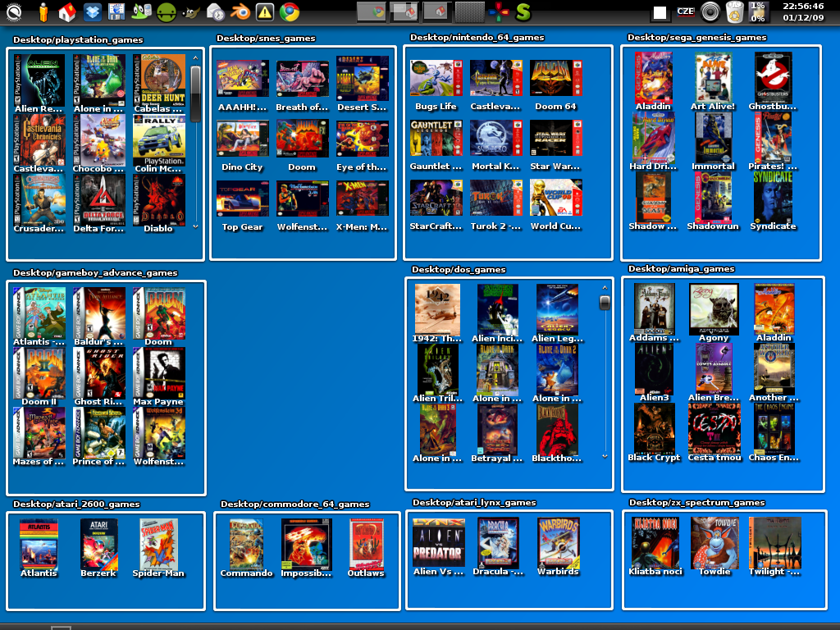The image size is (840, 630).
Task: Click the Desktop/amiga_games folder title
Action: [x=682, y=269]
